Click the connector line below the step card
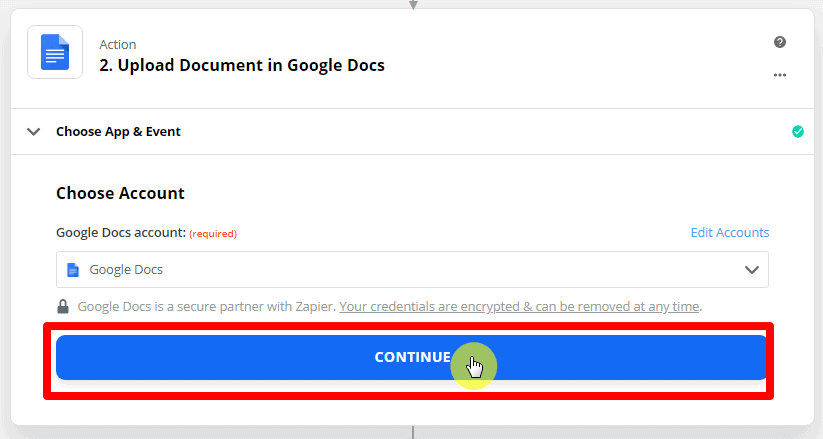The width and height of the screenshot is (823, 439). coord(412,432)
